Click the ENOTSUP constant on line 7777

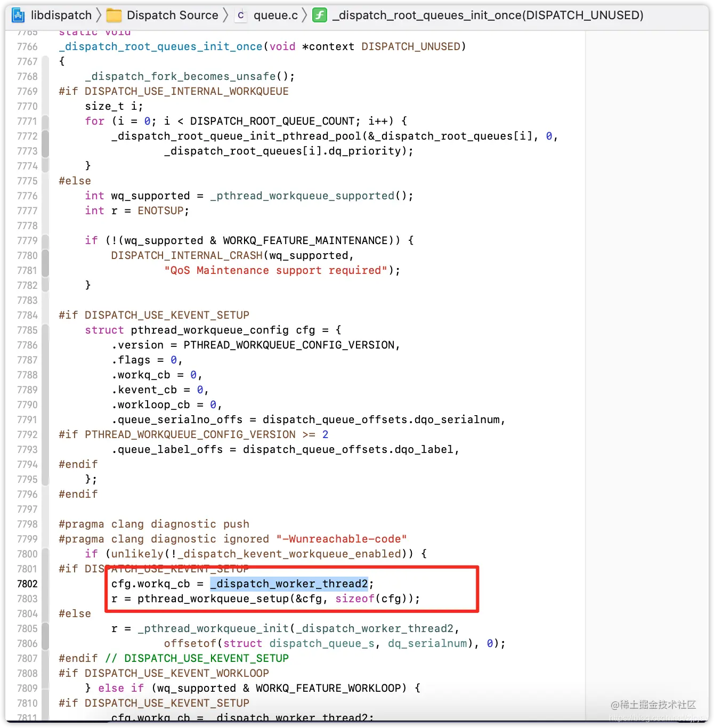tap(161, 211)
